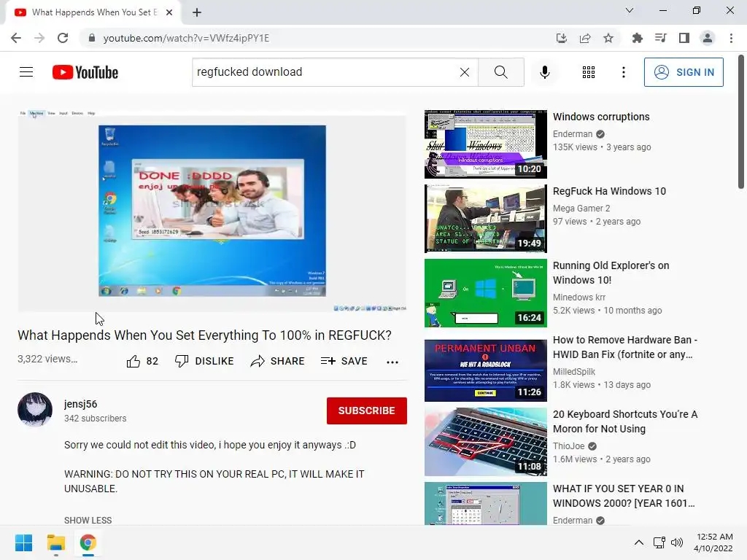Collapse description with SHOW LESS
The image size is (747, 560).
point(88,520)
